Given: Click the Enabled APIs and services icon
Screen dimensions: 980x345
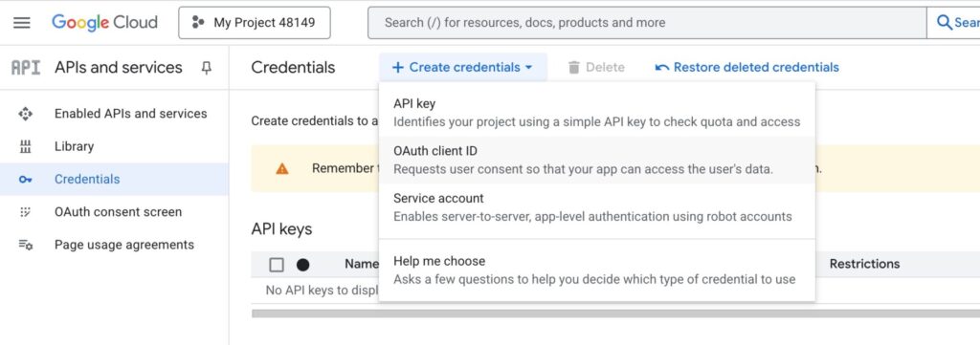Looking at the screenshot, I should [x=26, y=114].
